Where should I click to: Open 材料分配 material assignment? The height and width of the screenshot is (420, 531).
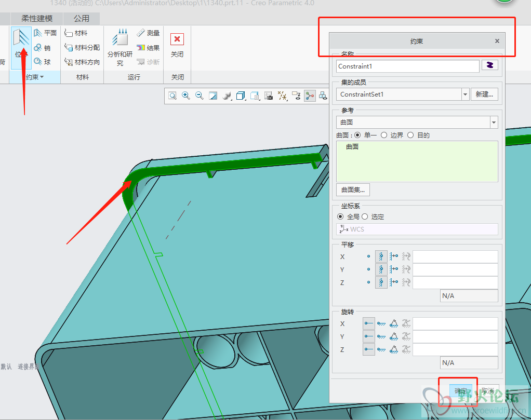pos(82,48)
